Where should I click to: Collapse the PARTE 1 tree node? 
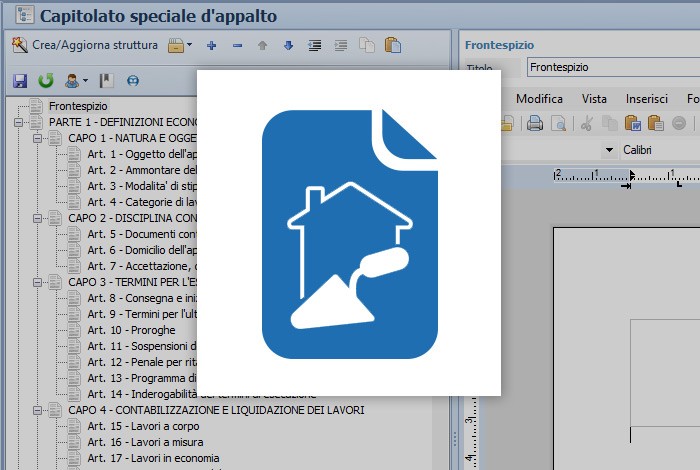point(18,122)
